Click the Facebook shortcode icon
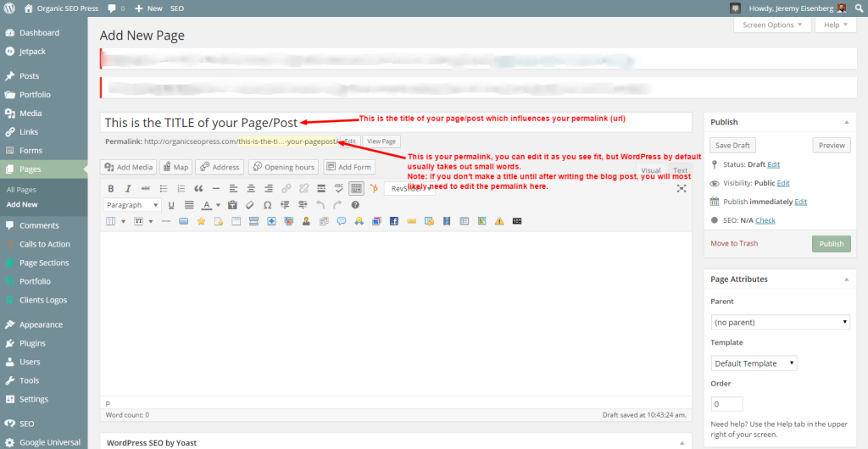This screenshot has width=868, height=449. click(x=394, y=221)
